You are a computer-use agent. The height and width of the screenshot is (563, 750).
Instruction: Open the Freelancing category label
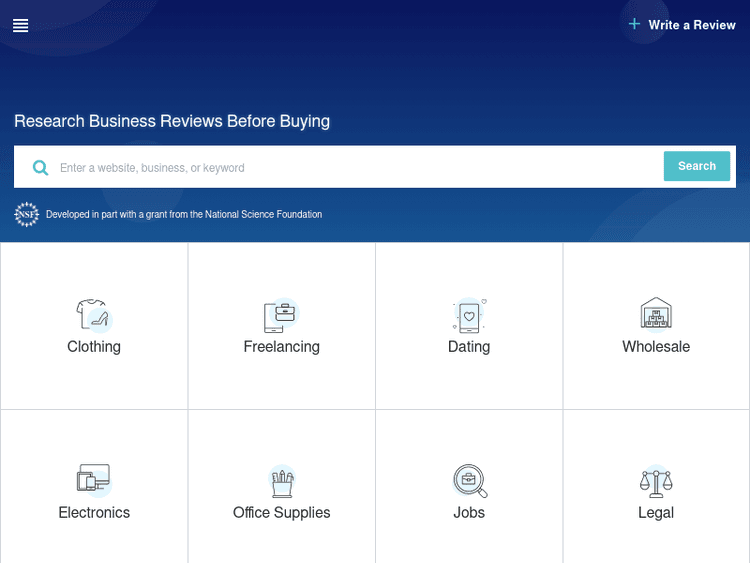(x=282, y=347)
